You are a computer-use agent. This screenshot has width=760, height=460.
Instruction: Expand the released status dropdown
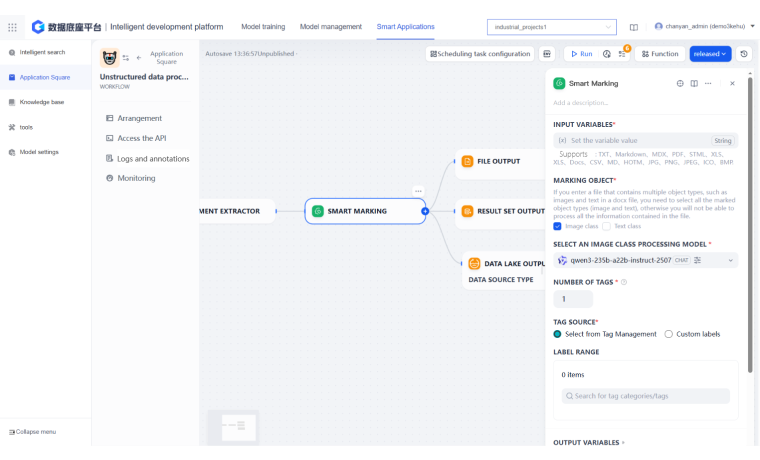click(710, 54)
